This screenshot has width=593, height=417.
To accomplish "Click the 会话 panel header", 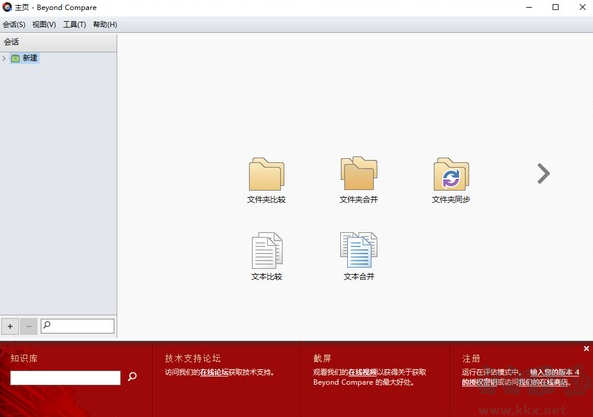I will [x=58, y=42].
